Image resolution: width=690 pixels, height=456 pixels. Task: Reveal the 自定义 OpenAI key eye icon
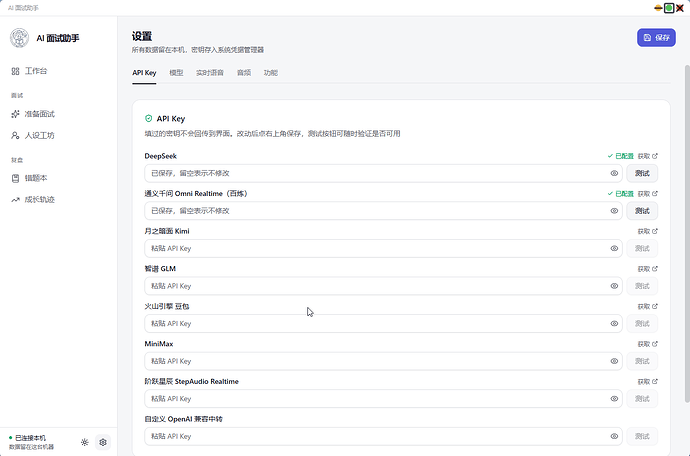(x=614, y=436)
